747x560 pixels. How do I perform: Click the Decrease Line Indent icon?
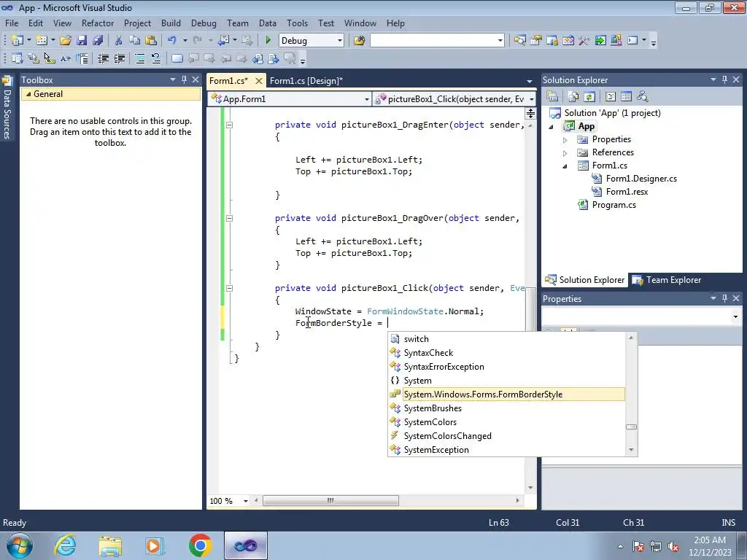(x=103, y=58)
